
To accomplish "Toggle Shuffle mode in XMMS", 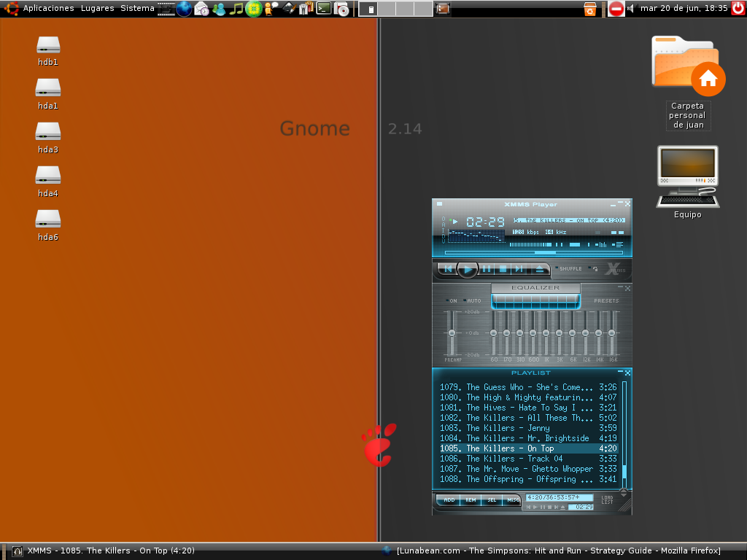I will [569, 268].
